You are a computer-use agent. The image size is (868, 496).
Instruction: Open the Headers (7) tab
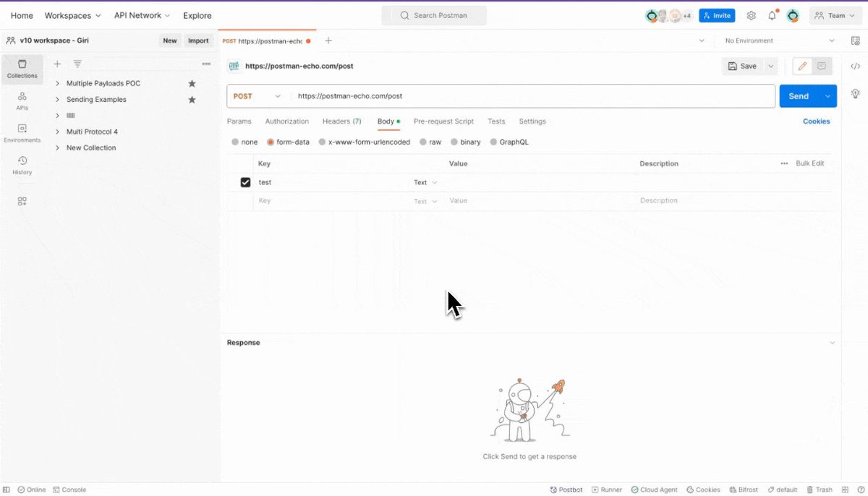coord(341,121)
